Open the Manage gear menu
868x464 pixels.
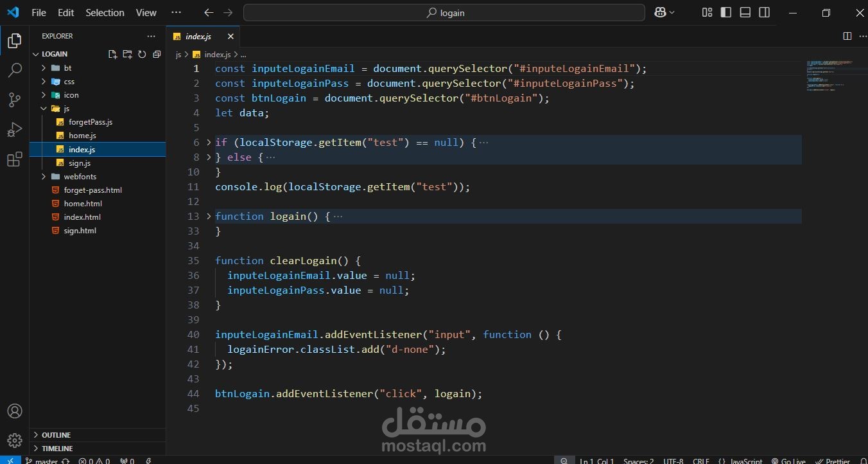pos(14,440)
